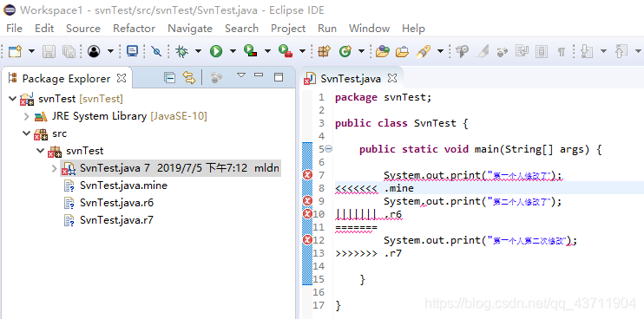Maximize the Package Explorer panel
Image resolution: width=644 pixels, height=319 pixels.
click(279, 77)
